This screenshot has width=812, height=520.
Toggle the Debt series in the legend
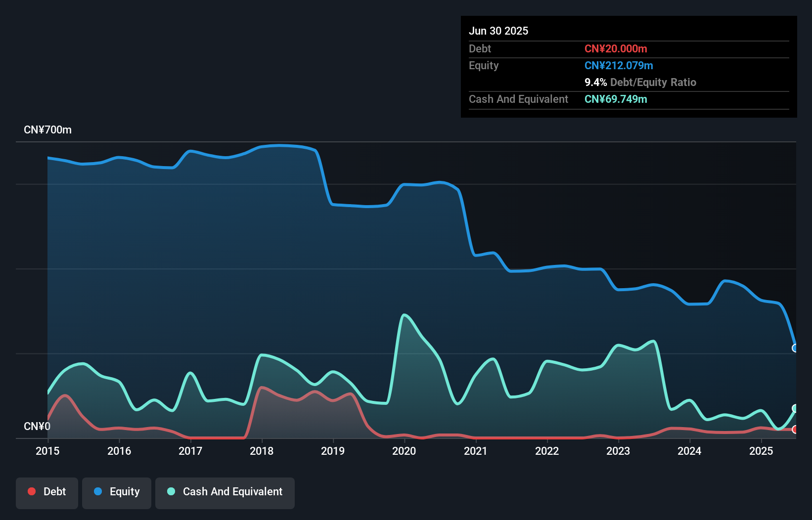[47, 492]
